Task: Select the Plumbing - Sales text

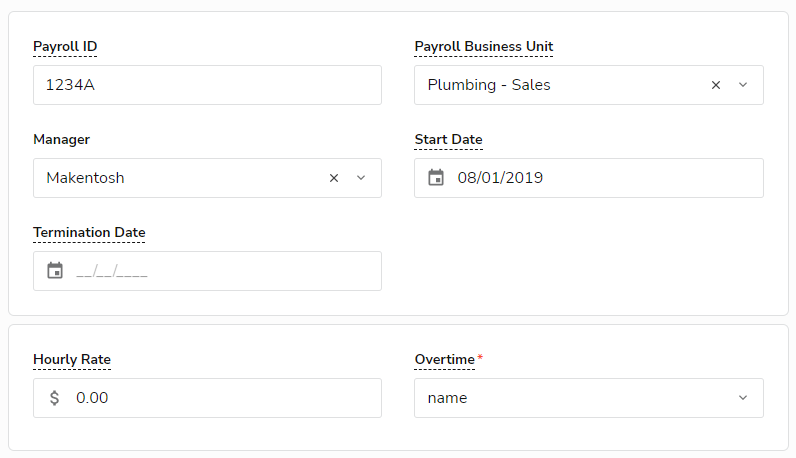Action: click(x=489, y=85)
